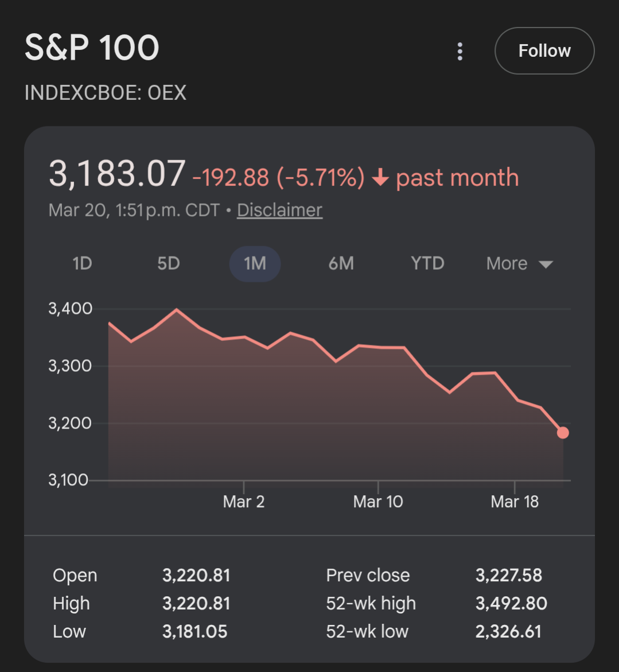The image size is (619, 672).
Task: Click the current-price dot ending the chart line
Action: point(563,433)
